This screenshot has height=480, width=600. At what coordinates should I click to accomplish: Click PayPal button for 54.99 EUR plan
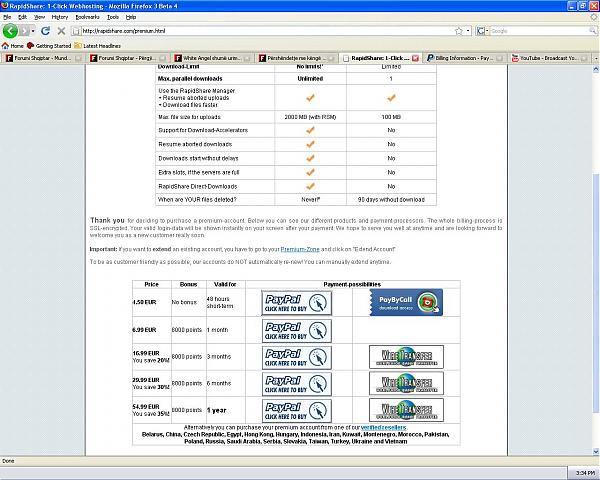[x=297, y=411]
